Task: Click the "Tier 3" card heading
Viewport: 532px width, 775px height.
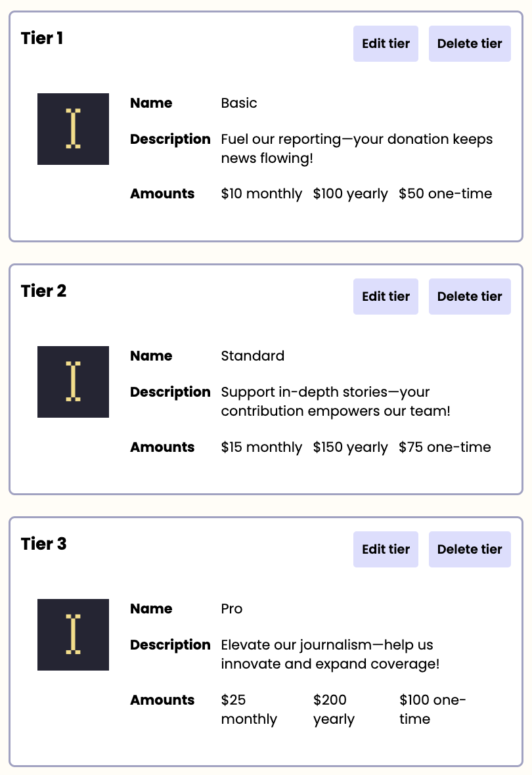Action: [43, 544]
